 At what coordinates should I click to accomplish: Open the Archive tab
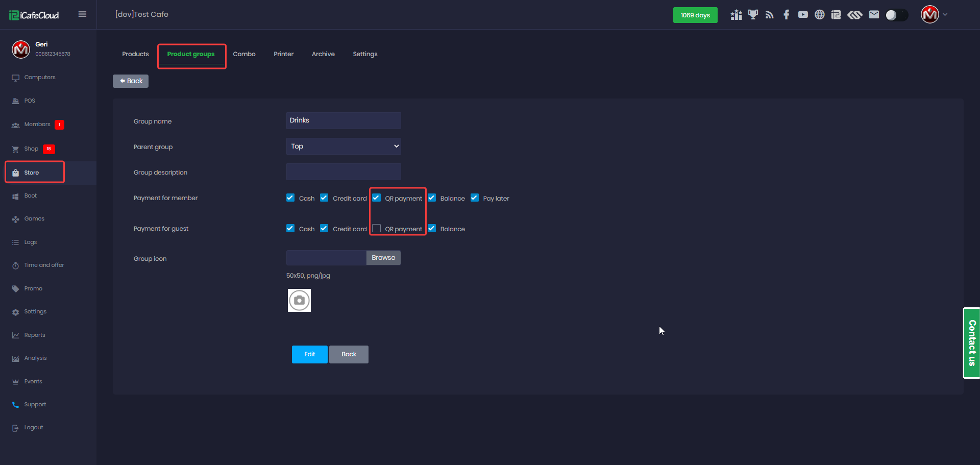[x=323, y=54]
